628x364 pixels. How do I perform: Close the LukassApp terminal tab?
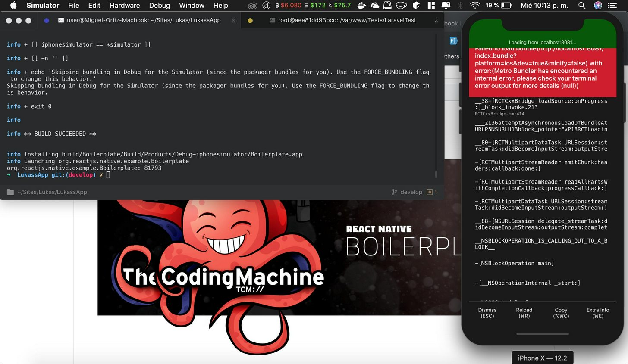click(233, 20)
